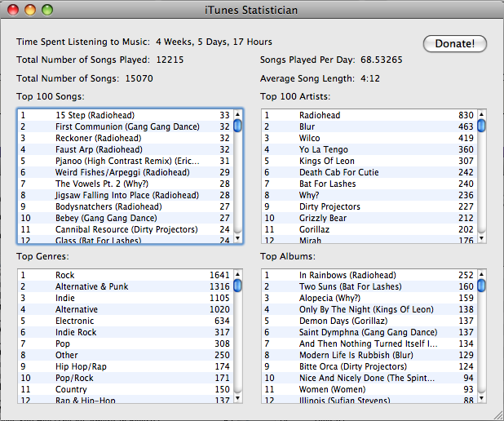The width and height of the screenshot is (504, 421).
Task: Select album Saint Dymphna (Gang Gang Dance)
Action: pos(369,332)
